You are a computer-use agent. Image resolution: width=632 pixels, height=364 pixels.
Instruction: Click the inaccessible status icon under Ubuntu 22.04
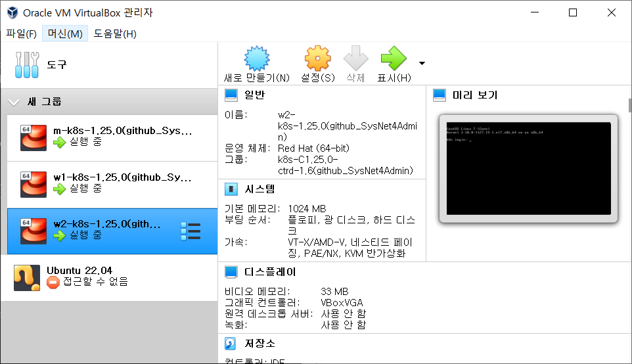pos(53,282)
